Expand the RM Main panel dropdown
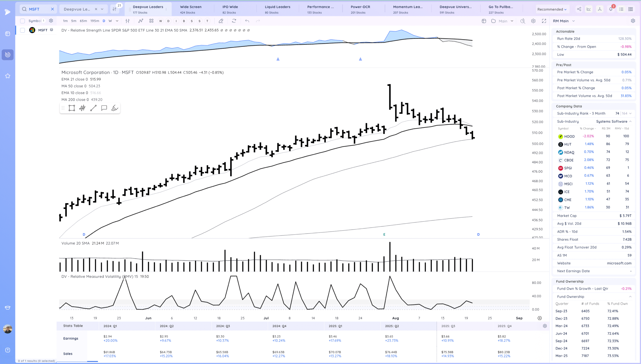The width and height of the screenshot is (641, 364). click(x=573, y=21)
